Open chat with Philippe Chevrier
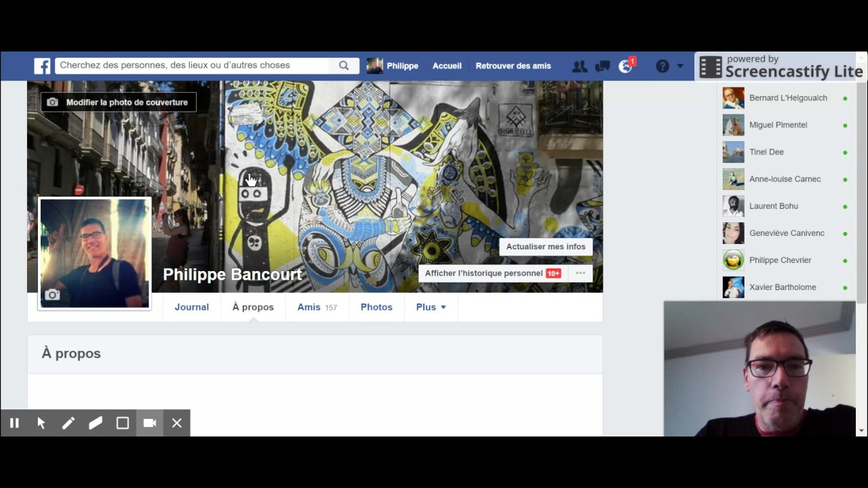The height and width of the screenshot is (488, 868). (x=785, y=260)
